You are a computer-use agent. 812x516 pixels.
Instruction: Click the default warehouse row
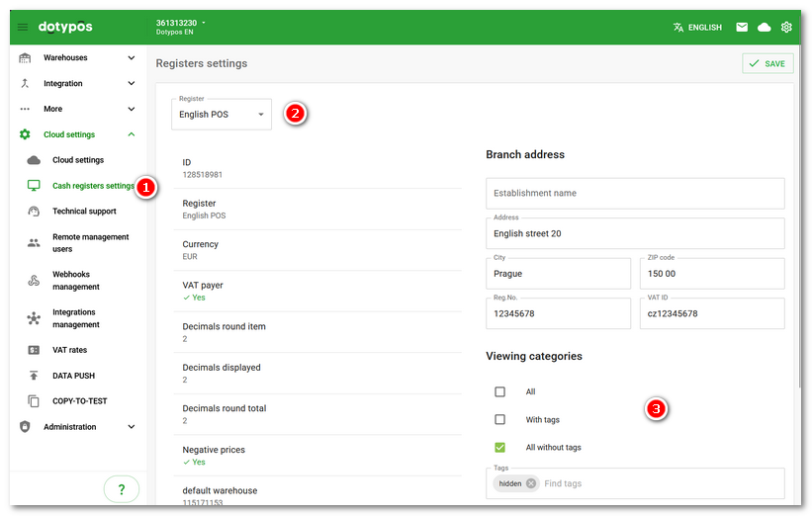317,491
